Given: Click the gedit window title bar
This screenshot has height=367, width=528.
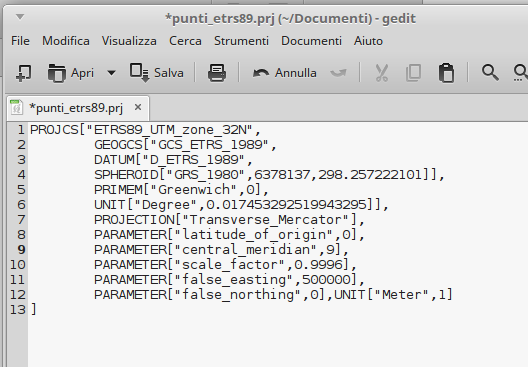Looking at the screenshot, I should (x=290, y=19).
